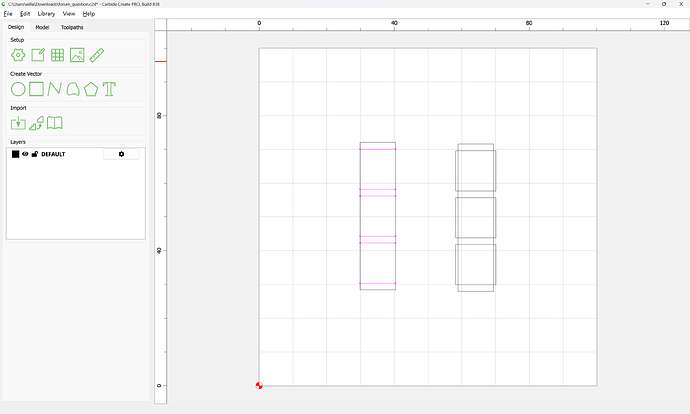Screen dimensions: 690x414
Task: Select the text creation tool
Action: click(x=109, y=89)
